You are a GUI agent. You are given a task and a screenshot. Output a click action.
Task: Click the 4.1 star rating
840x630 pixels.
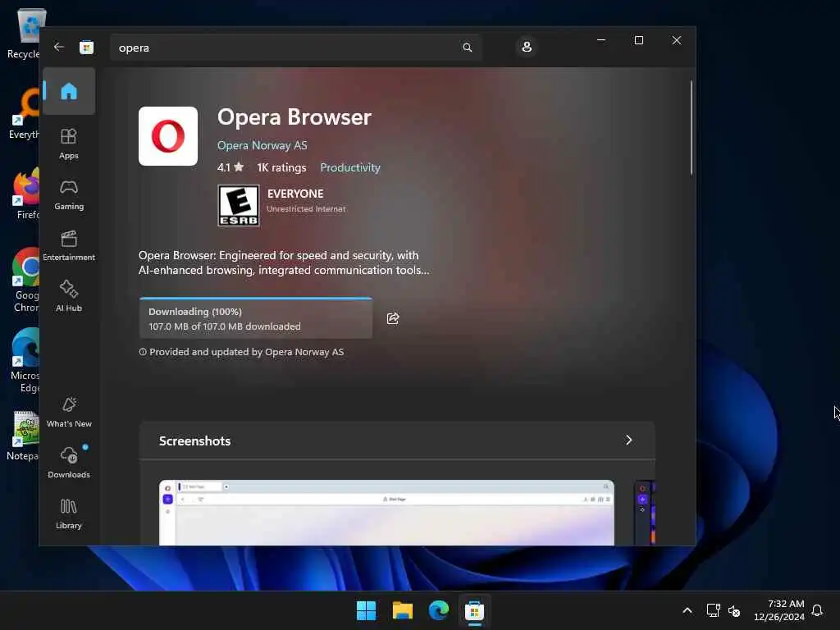click(231, 167)
